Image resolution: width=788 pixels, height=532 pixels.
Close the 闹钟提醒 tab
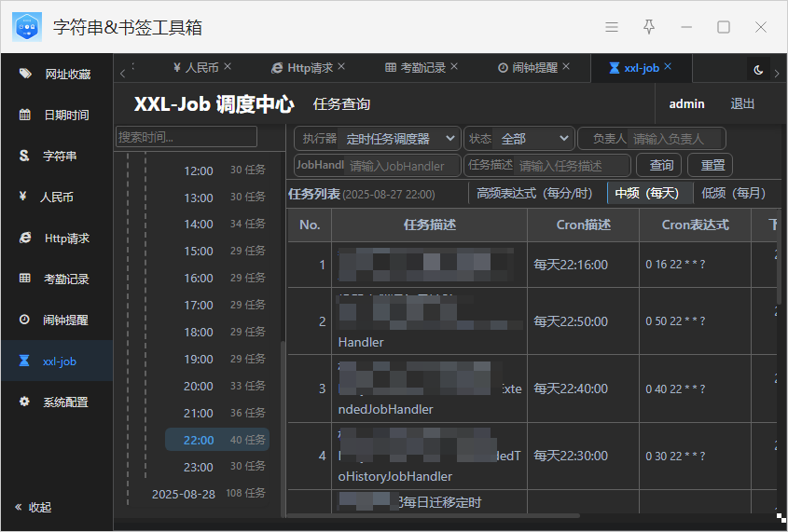coord(566,66)
